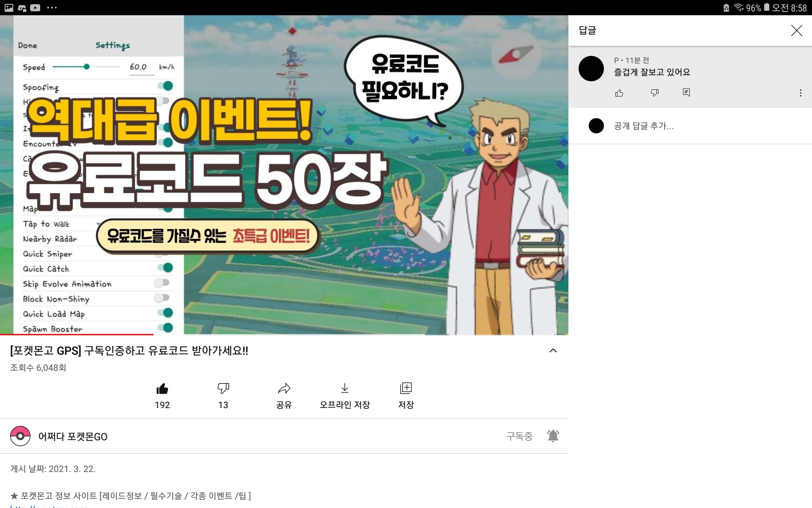Open reply icon on P's comment
This screenshot has width=812, height=508.
tap(686, 93)
